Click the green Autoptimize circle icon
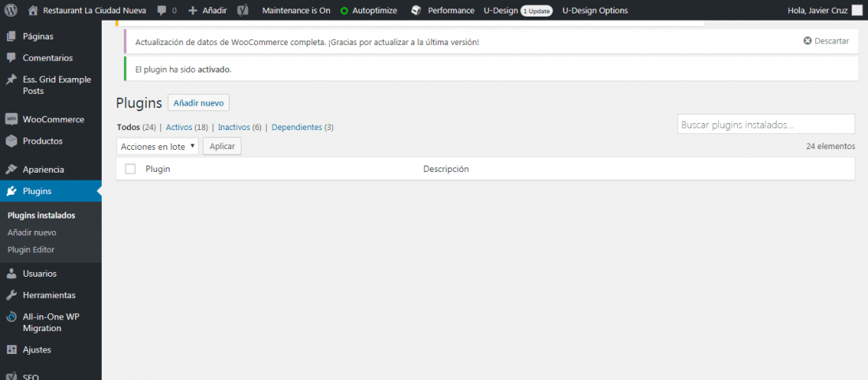The width and height of the screenshot is (868, 380). (344, 10)
